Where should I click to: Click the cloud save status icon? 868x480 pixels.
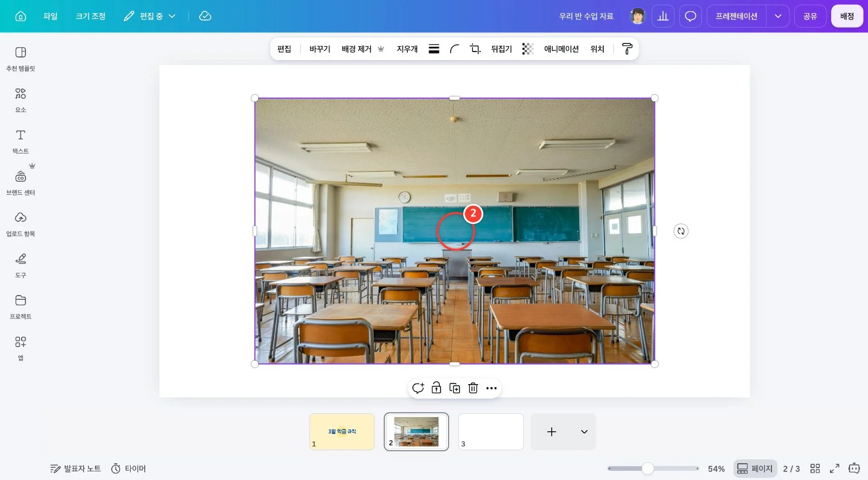pyautogui.click(x=205, y=16)
